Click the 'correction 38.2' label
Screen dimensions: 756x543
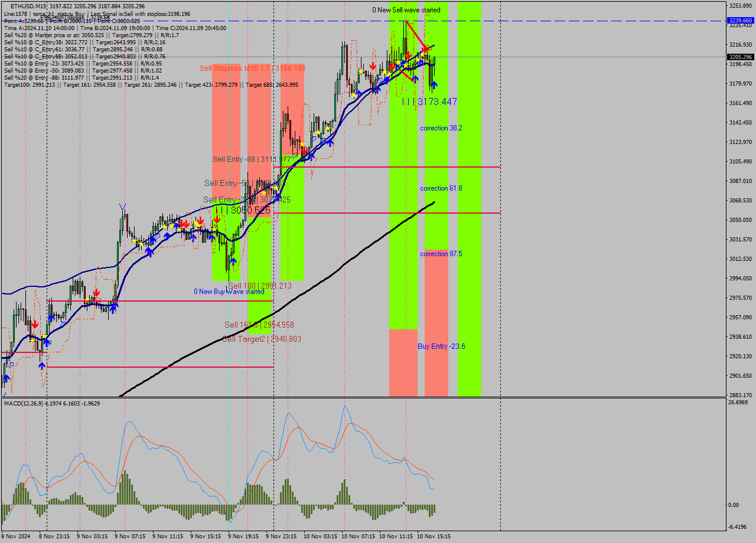point(441,128)
